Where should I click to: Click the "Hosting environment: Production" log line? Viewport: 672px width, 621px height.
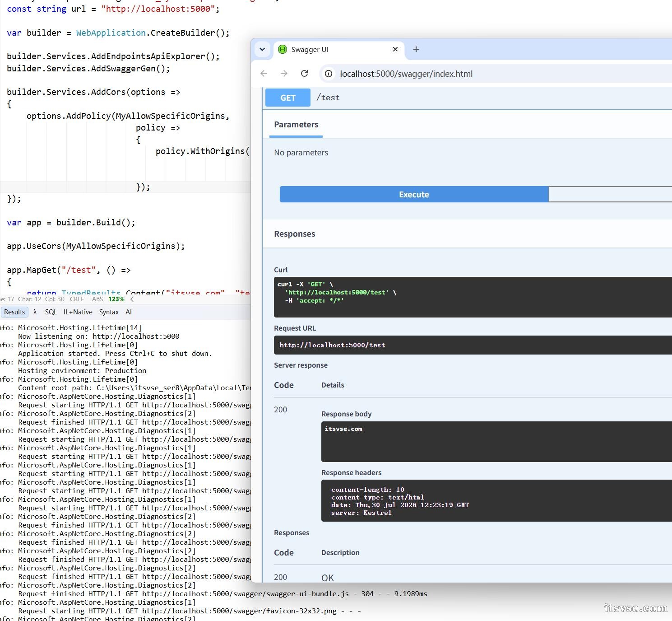(x=82, y=371)
